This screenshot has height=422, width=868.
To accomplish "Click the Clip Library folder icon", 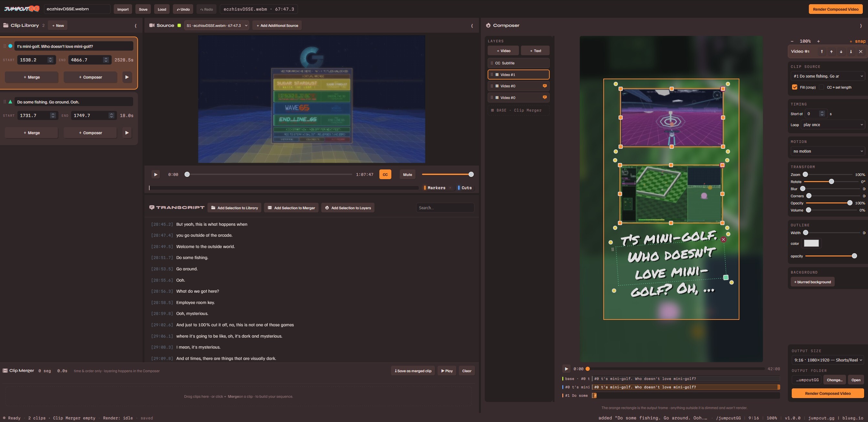I will 6,25.
